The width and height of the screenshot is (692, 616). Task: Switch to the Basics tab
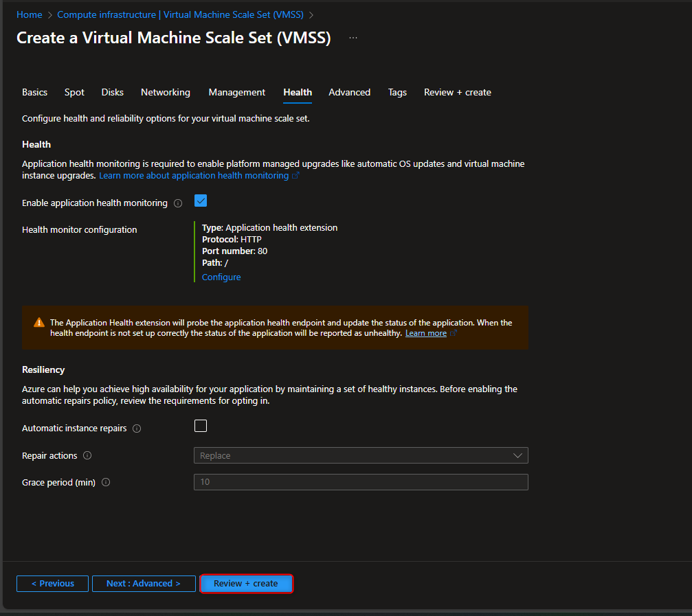(x=34, y=92)
